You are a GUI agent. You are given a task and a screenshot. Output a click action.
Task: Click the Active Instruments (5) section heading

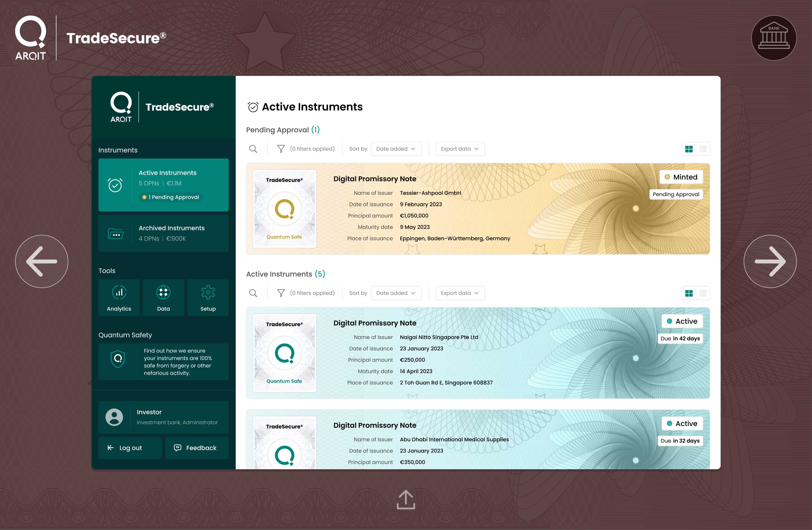(286, 274)
